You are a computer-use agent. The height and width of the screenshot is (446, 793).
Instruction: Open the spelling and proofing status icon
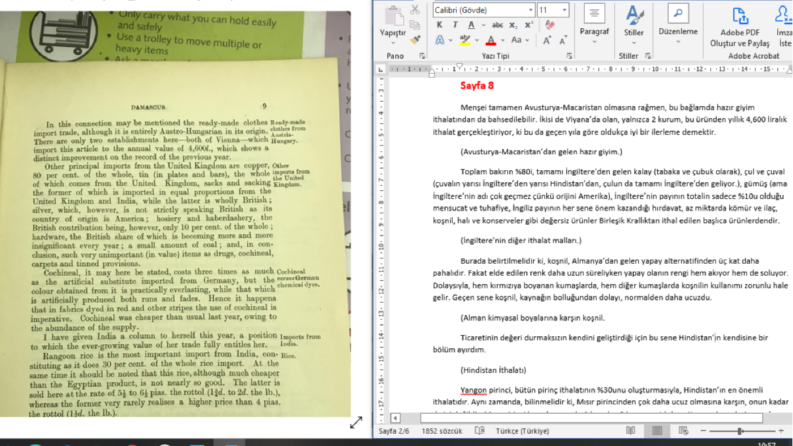[479, 431]
